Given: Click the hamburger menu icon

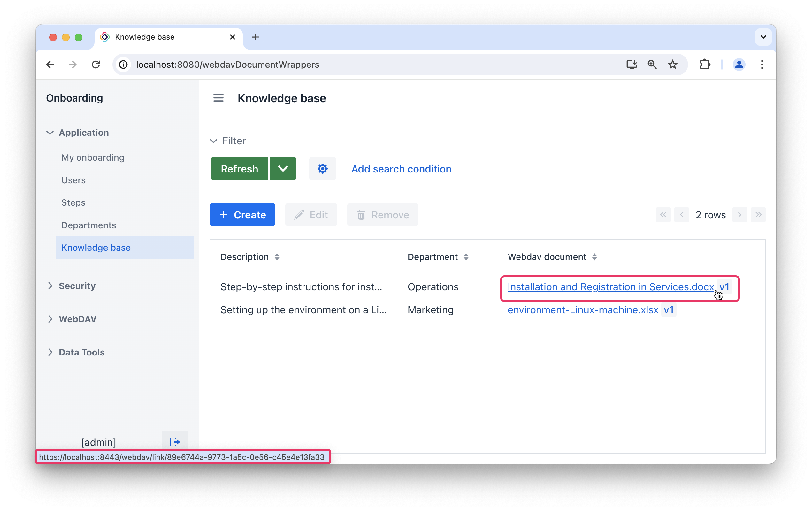Looking at the screenshot, I should (218, 98).
